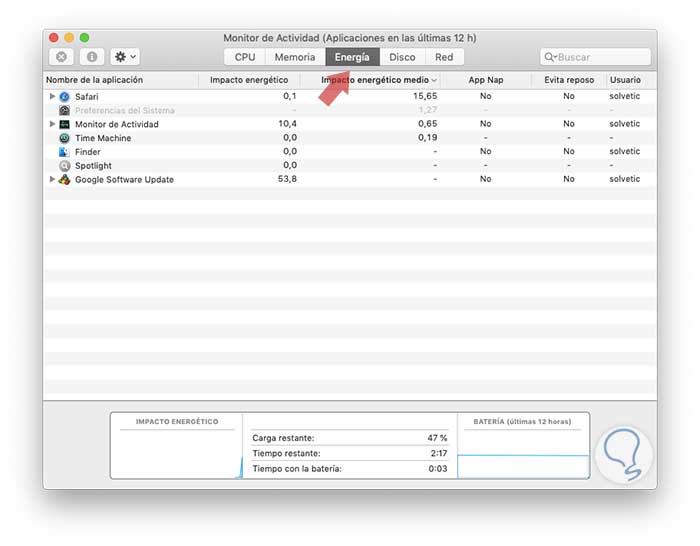This screenshot has height=546, width=700.
Task: Click the Preferencias del Sistema icon
Action: (x=64, y=110)
